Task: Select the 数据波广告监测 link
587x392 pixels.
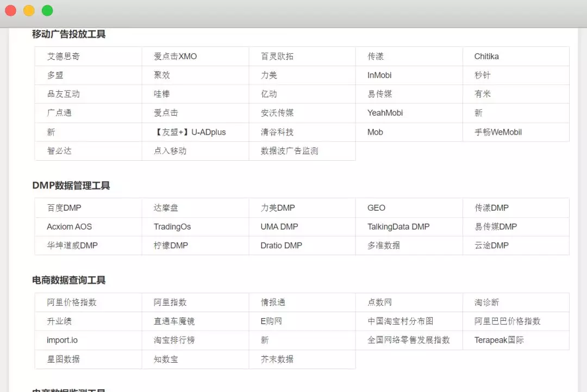Action: [289, 151]
